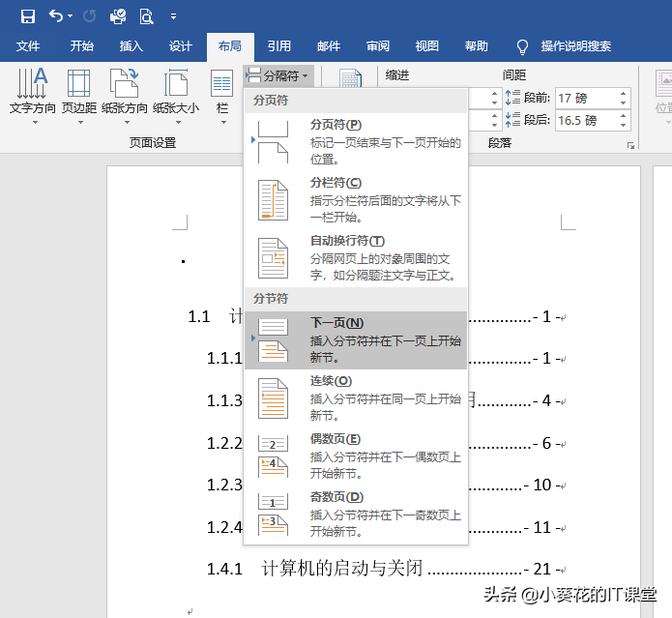Expand the 纸张大小 dropdown arrow
This screenshot has width=672, height=618.
point(178,123)
